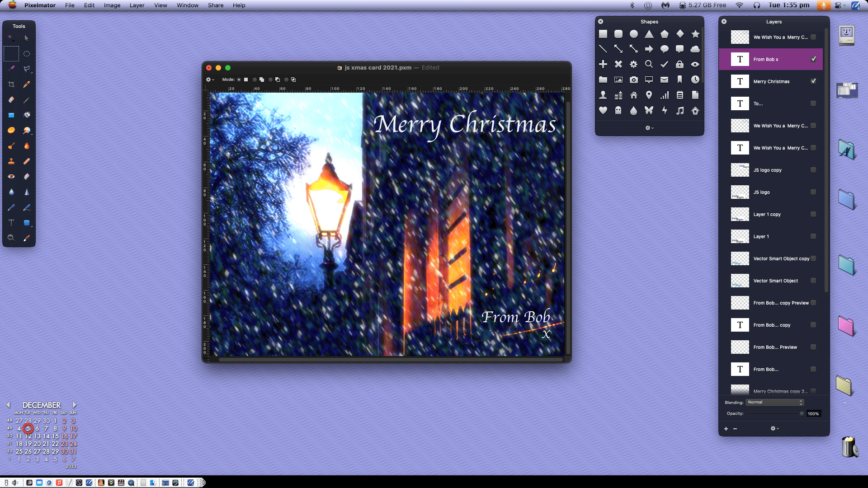Click the Opacity slider handle
The image size is (868, 488).
pos(802,413)
